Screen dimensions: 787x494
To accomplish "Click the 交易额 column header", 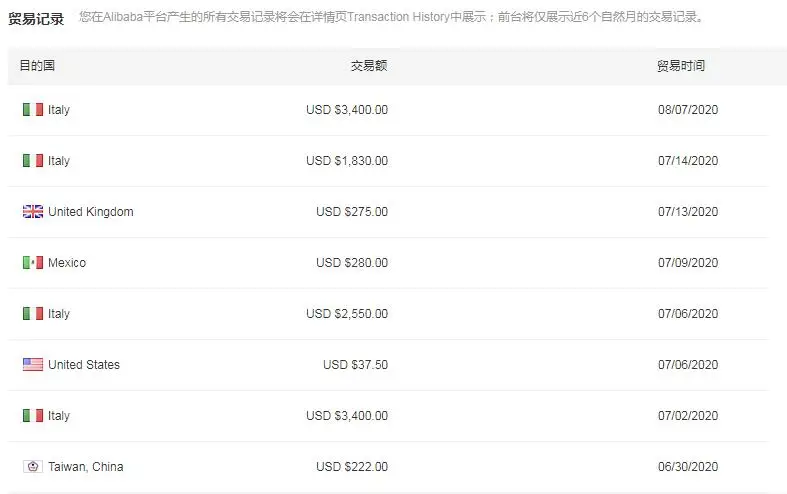I will click(x=369, y=66).
